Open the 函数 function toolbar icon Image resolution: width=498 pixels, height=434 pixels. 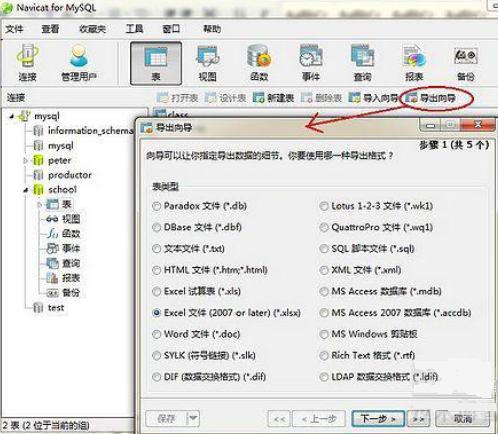[259, 63]
